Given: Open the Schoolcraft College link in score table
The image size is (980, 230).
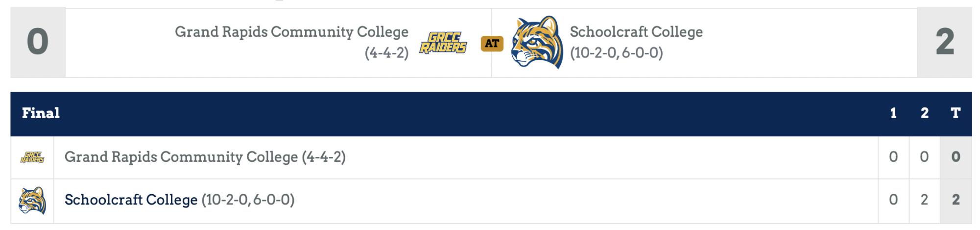Looking at the screenshot, I should (131, 200).
